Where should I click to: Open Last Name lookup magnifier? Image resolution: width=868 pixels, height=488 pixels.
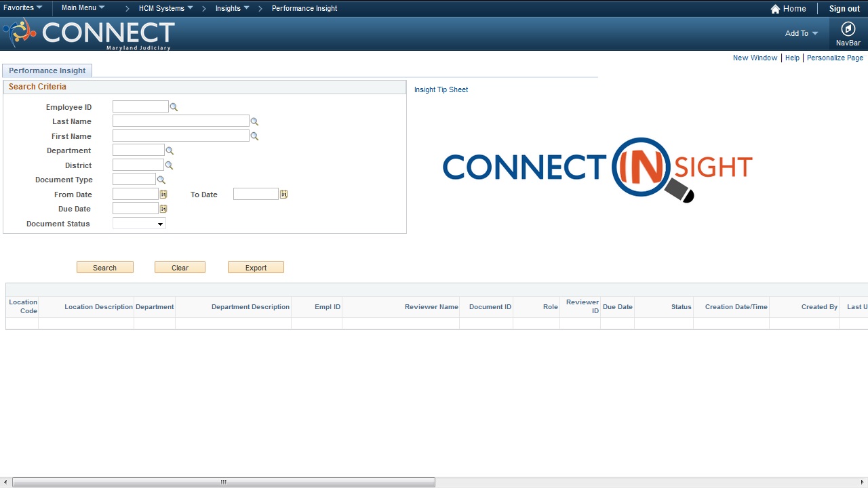pos(254,122)
